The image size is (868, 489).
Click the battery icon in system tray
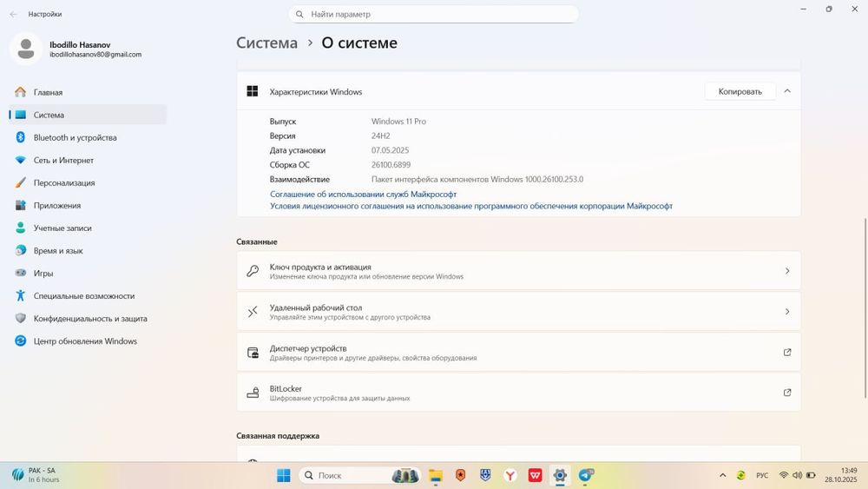(811, 475)
